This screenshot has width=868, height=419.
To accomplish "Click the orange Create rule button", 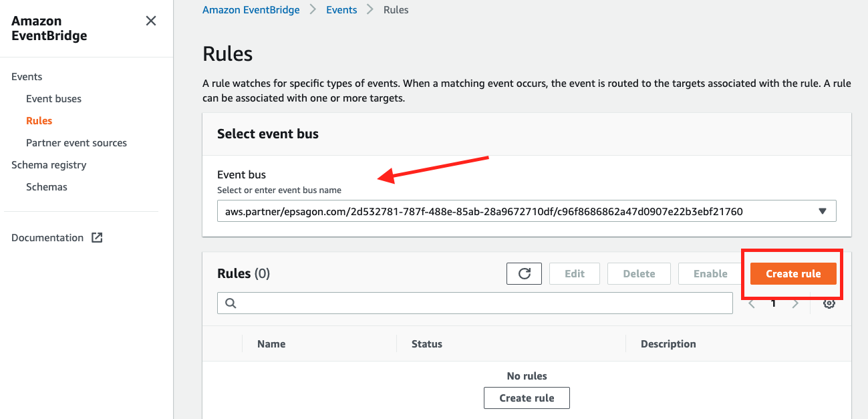I will 793,273.
